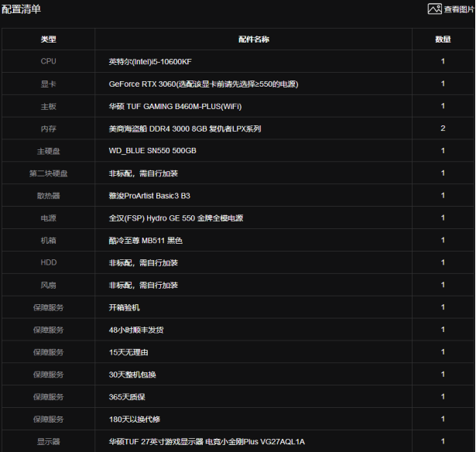Click quantity 1 in the 显示器 row
476x452 pixels.
pyautogui.click(x=443, y=441)
